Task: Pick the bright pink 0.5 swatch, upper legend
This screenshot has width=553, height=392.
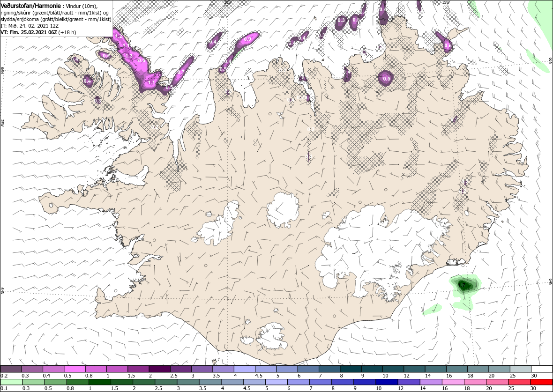Action: (75, 369)
